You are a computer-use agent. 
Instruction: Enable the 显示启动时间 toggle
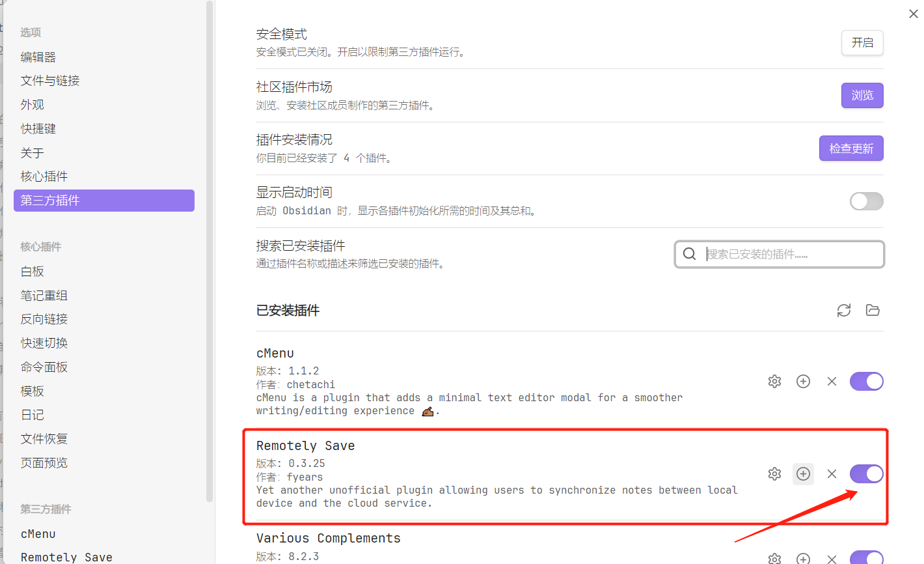866,201
